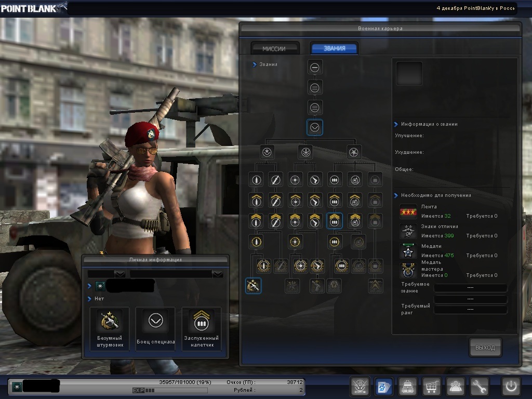Screen dimensions: 532x399
Task: Open the left dropdown in Личная информация
Action: 119,274
